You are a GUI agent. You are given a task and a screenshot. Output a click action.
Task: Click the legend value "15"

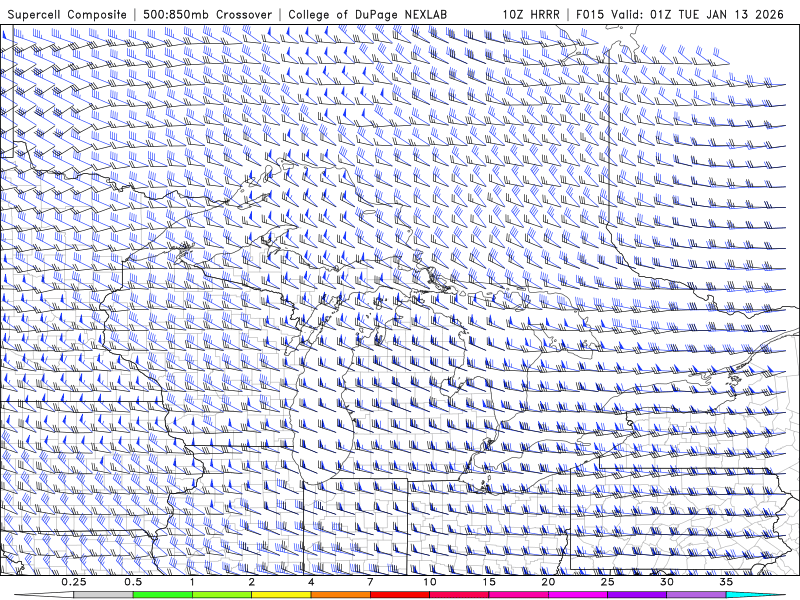[x=489, y=582]
